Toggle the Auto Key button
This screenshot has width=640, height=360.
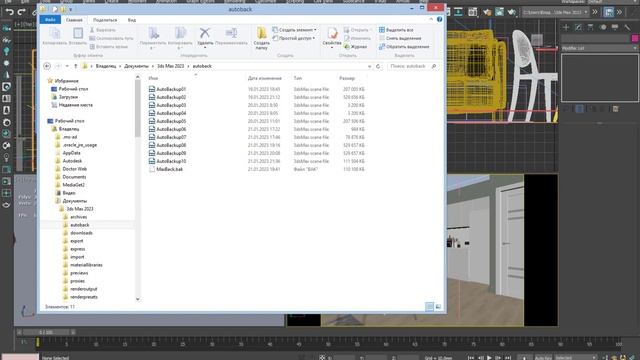pyautogui.click(x=543, y=358)
